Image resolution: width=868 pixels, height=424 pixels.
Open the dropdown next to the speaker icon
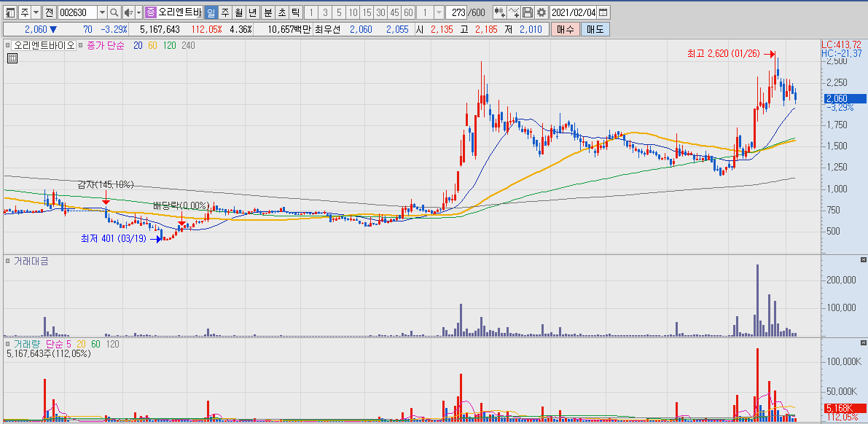coord(138,12)
